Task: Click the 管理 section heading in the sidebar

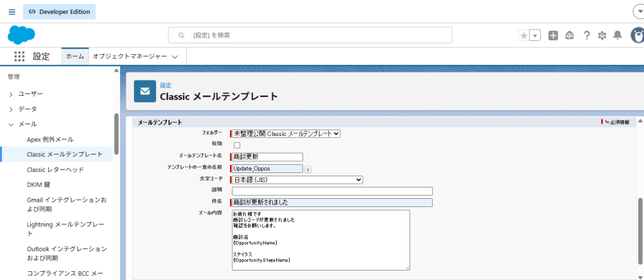Action: (x=14, y=77)
